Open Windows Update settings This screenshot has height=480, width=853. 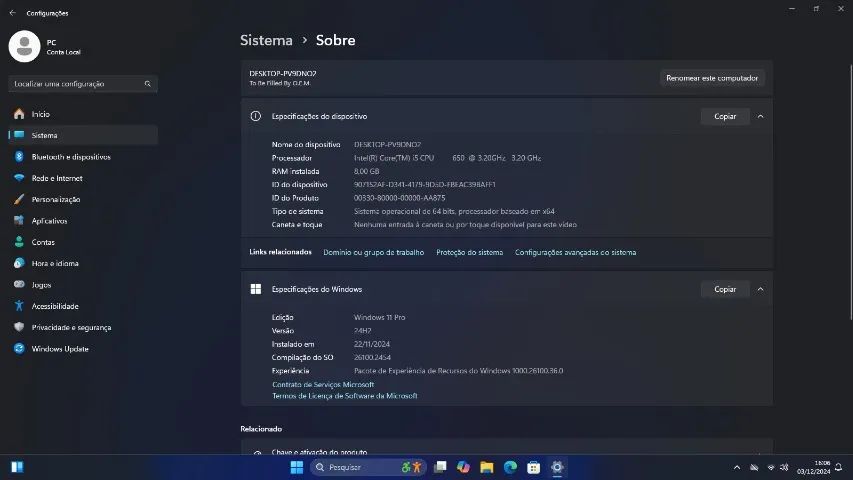pyautogui.click(x=83, y=349)
